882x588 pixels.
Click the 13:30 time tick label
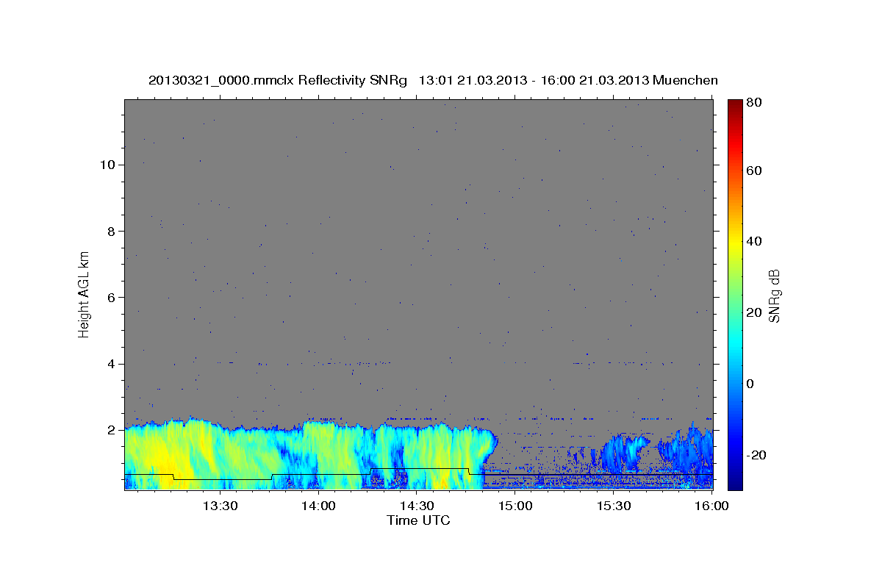220,506
